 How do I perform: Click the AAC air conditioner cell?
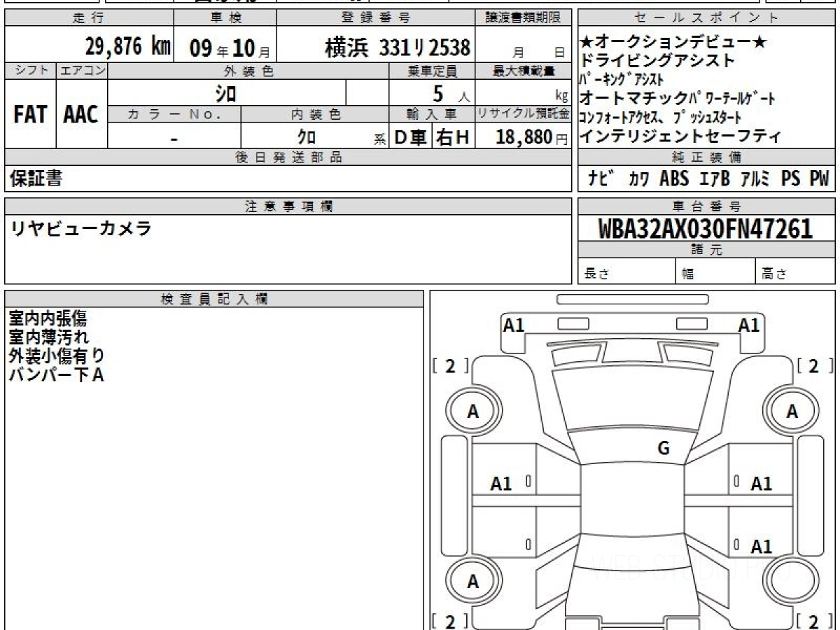tap(81, 115)
